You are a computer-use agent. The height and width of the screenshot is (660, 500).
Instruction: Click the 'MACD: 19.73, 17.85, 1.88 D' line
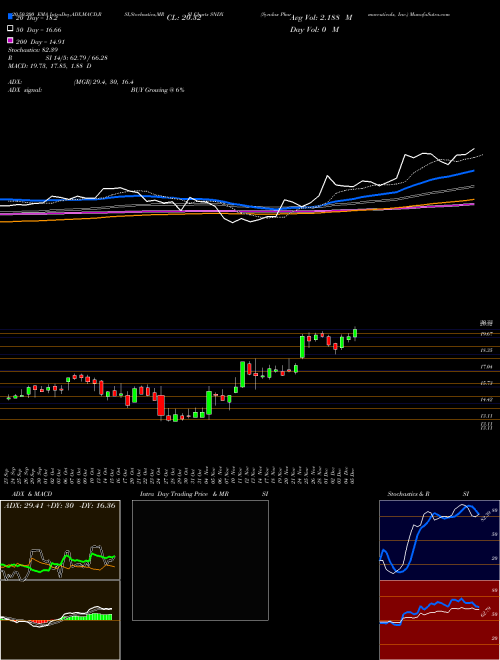(x=50, y=66)
